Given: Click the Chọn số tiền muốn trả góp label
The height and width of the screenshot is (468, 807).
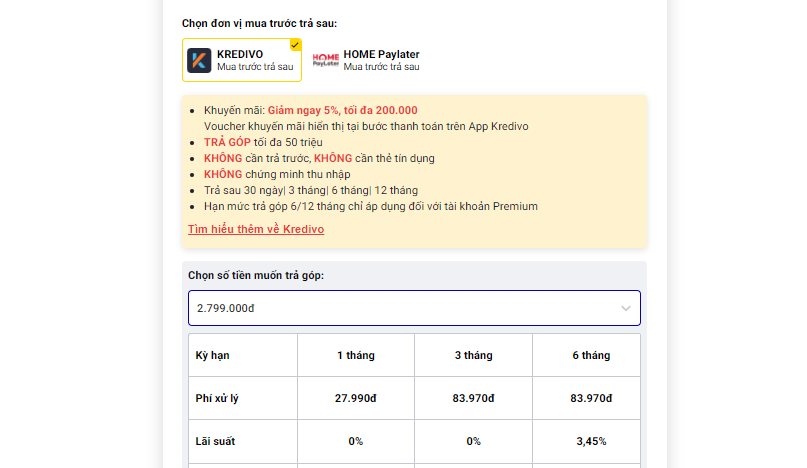Looking at the screenshot, I should pyautogui.click(x=256, y=275).
